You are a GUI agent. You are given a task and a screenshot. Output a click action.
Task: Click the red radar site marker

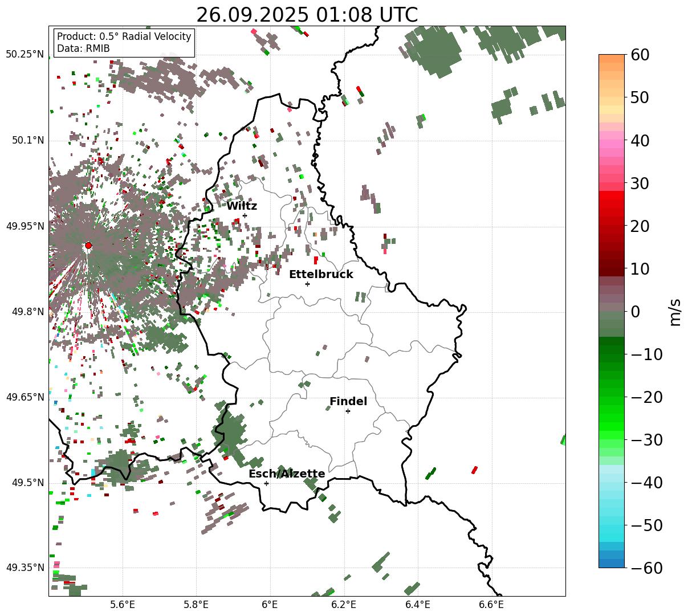click(88, 246)
